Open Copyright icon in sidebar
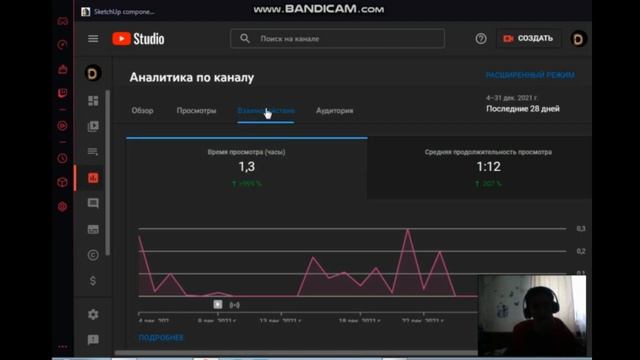The image size is (640, 360). (x=93, y=255)
